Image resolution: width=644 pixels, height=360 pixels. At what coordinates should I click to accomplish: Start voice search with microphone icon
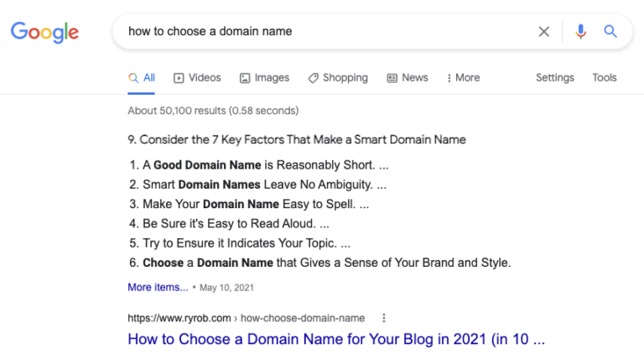580,32
